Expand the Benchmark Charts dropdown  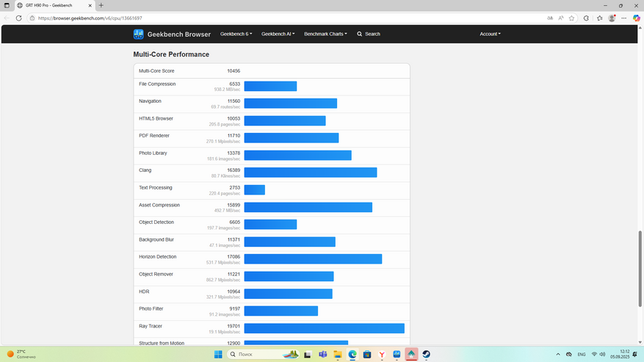(x=325, y=34)
